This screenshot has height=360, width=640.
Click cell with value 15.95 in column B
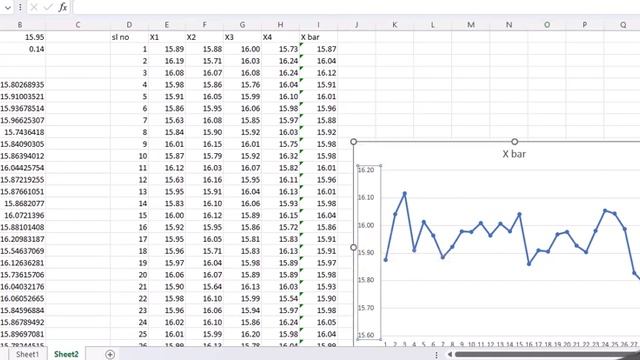[x=23, y=37]
